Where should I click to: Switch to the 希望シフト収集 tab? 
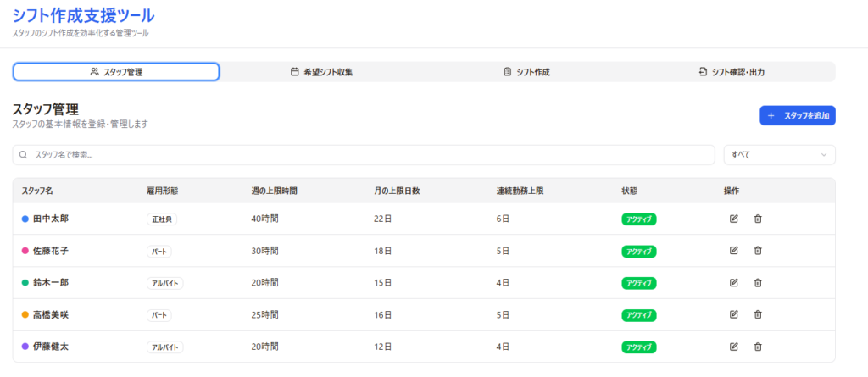click(x=321, y=72)
